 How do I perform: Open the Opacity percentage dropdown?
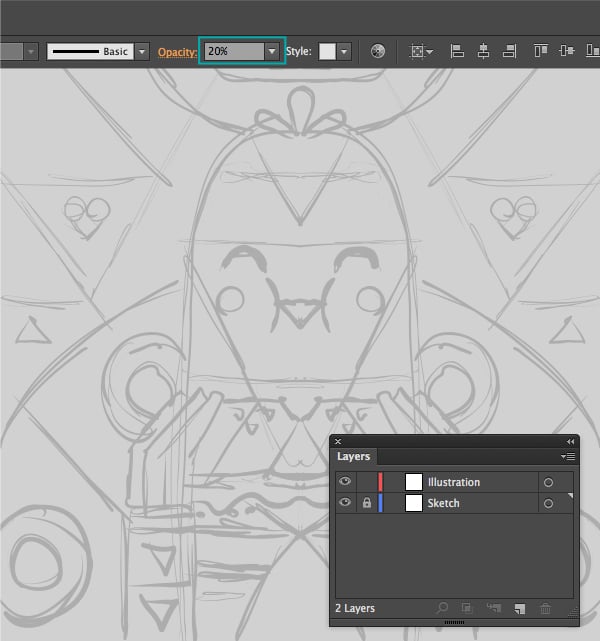(271, 51)
